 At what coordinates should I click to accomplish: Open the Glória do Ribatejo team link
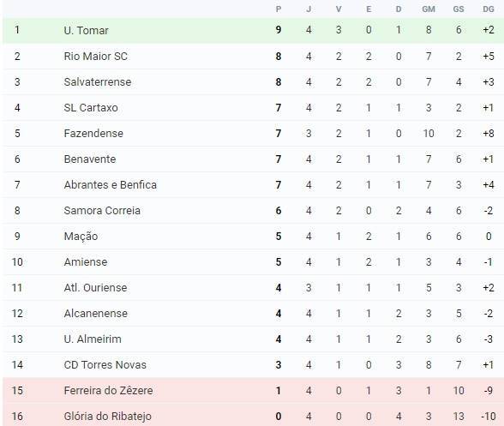point(107,417)
